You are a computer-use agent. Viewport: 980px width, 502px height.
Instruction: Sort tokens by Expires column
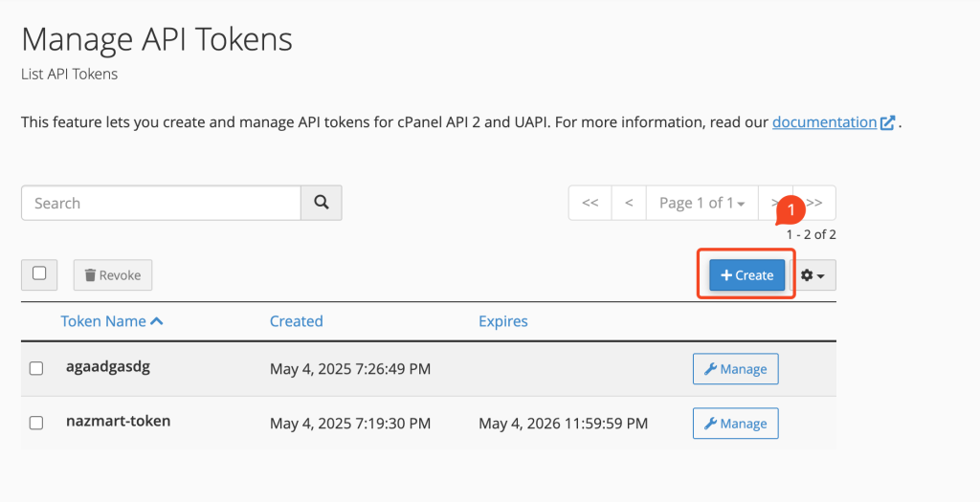[x=503, y=321]
